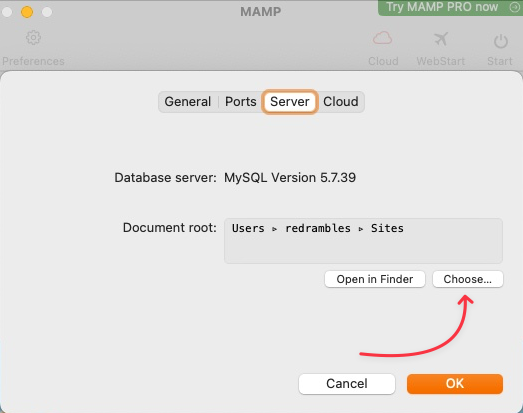Confirm settings with the OK button
This screenshot has width=523, height=413.
[x=455, y=384]
